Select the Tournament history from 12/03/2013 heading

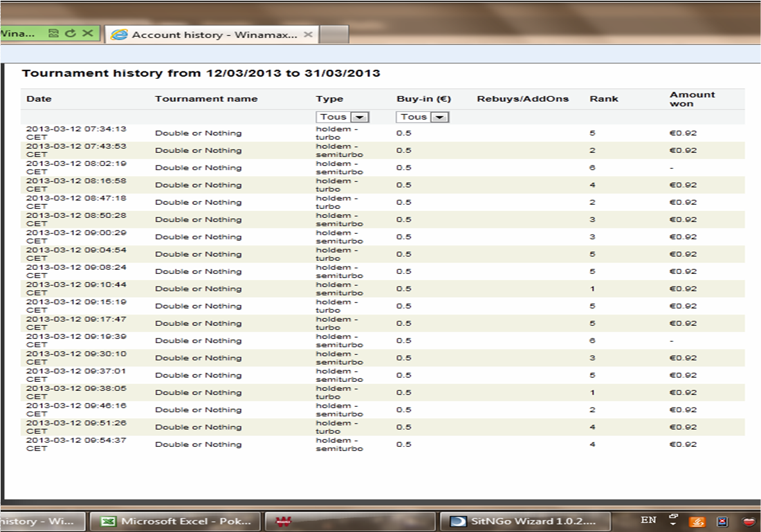(201, 73)
